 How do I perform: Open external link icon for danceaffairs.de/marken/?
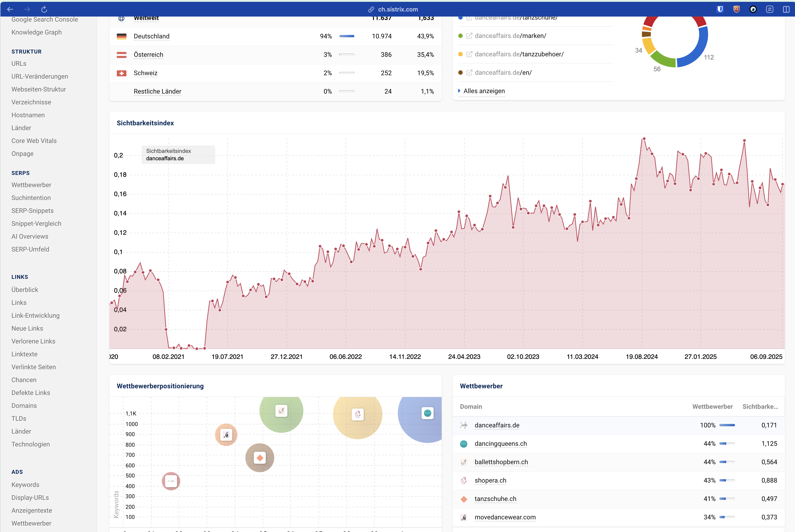469,36
